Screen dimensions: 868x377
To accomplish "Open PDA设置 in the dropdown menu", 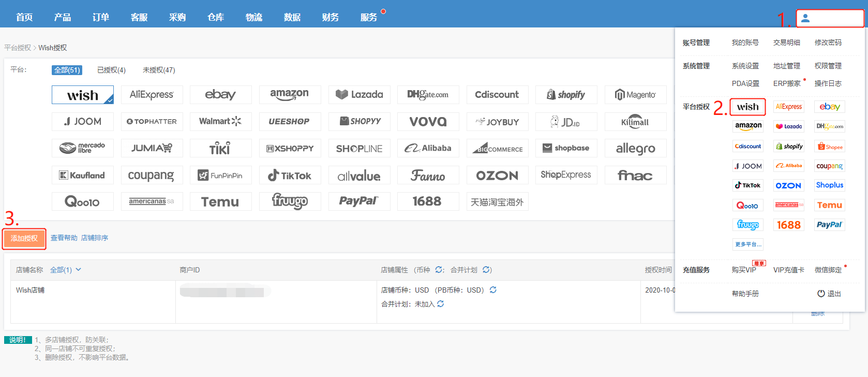I will [745, 83].
